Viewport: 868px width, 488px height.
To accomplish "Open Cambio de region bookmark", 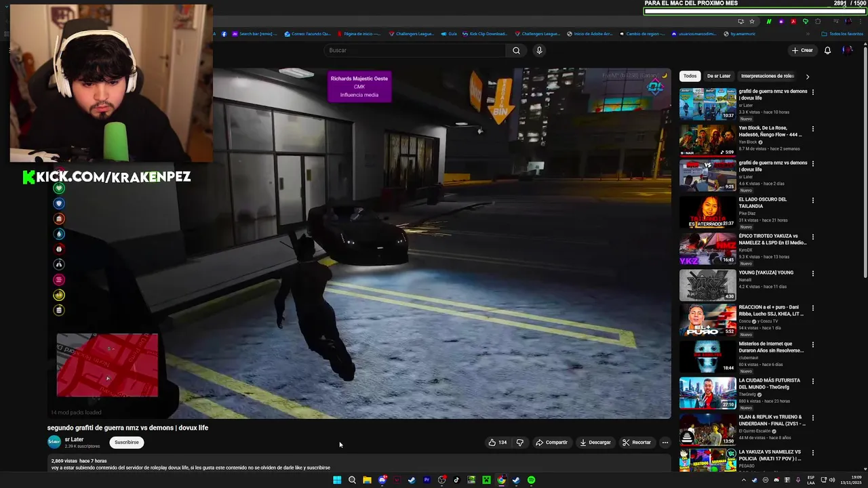I will pyautogui.click(x=642, y=34).
